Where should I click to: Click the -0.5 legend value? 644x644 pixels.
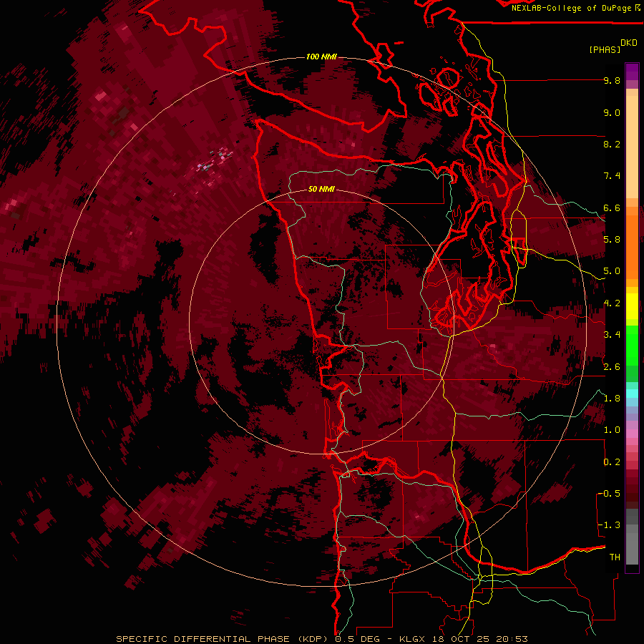[610, 494]
